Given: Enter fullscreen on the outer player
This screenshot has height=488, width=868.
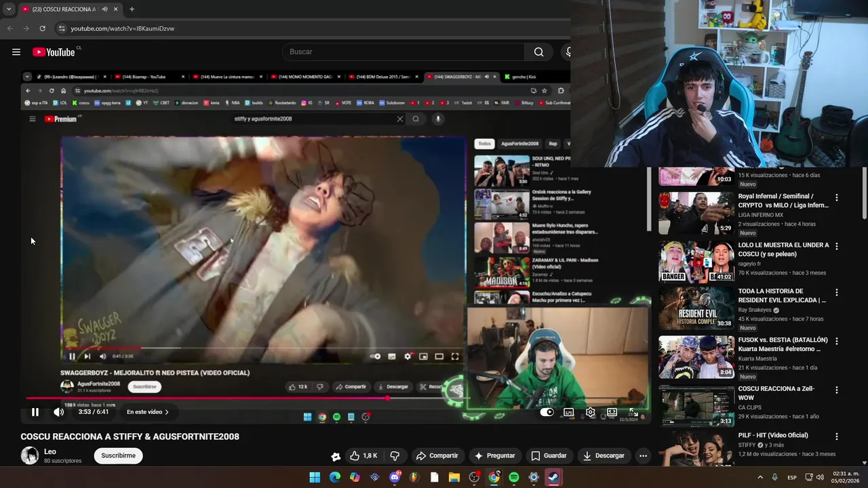Looking at the screenshot, I should [x=633, y=412].
